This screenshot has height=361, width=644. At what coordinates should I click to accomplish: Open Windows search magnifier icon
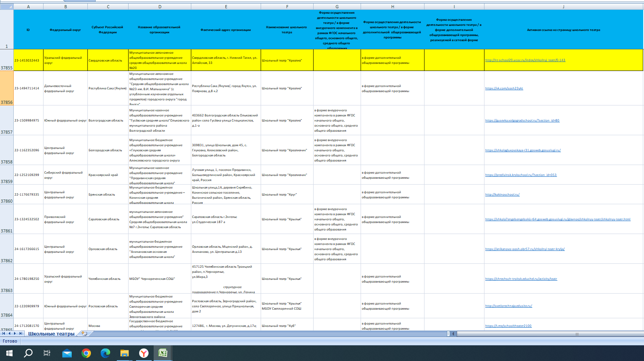pos(28,353)
